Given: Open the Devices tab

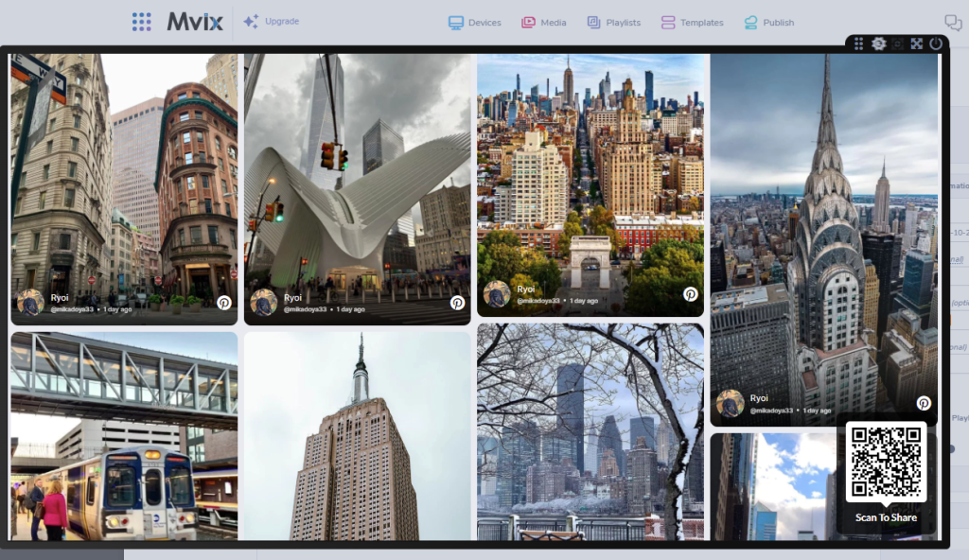Looking at the screenshot, I should [x=474, y=23].
